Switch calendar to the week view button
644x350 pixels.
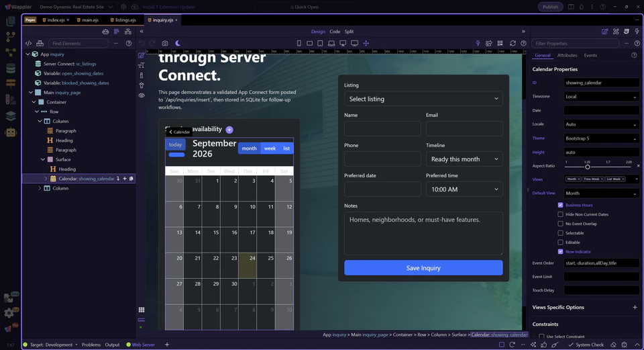tap(270, 148)
